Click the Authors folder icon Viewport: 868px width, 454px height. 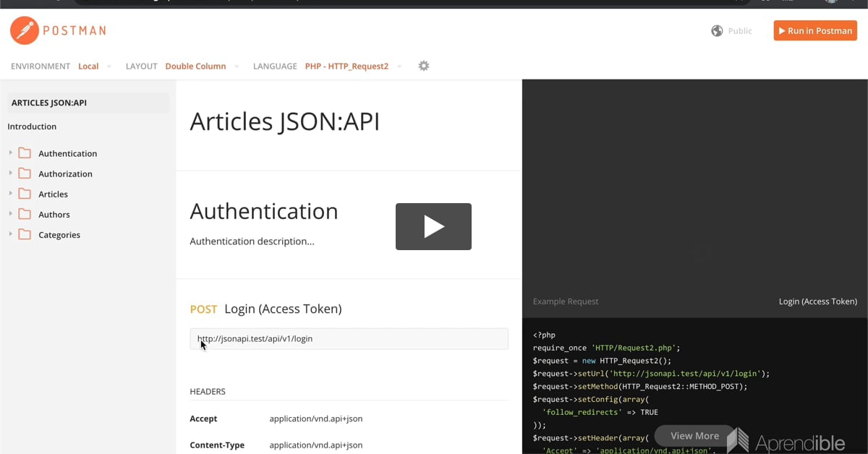(x=25, y=214)
